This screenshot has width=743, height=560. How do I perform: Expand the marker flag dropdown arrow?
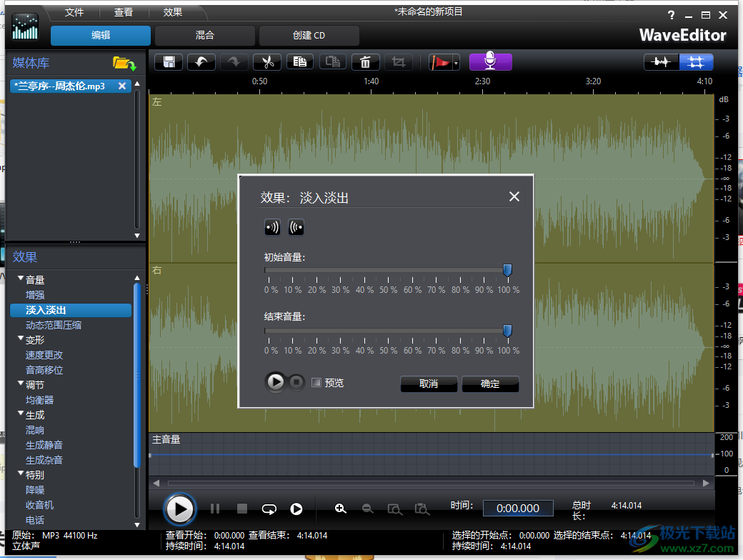click(455, 62)
